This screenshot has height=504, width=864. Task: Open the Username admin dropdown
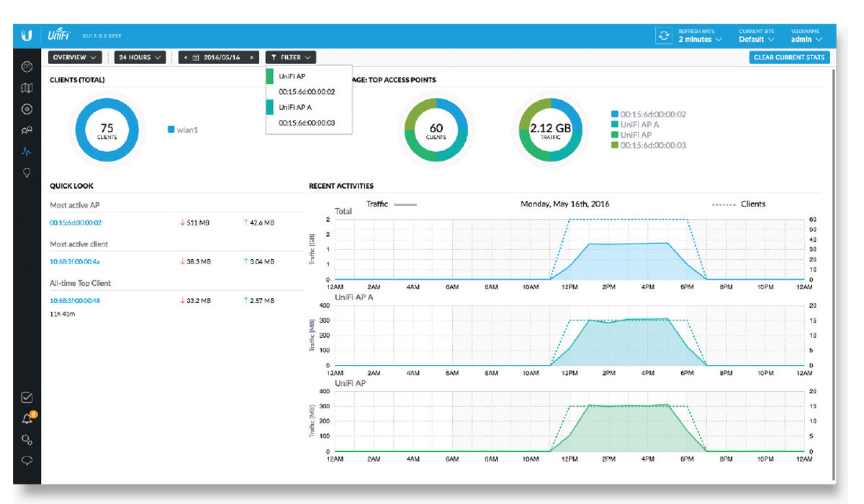point(806,36)
